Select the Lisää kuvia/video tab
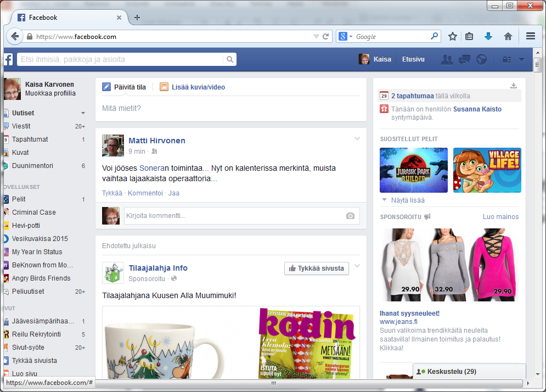Image resolution: width=546 pixels, height=392 pixels. coord(192,87)
